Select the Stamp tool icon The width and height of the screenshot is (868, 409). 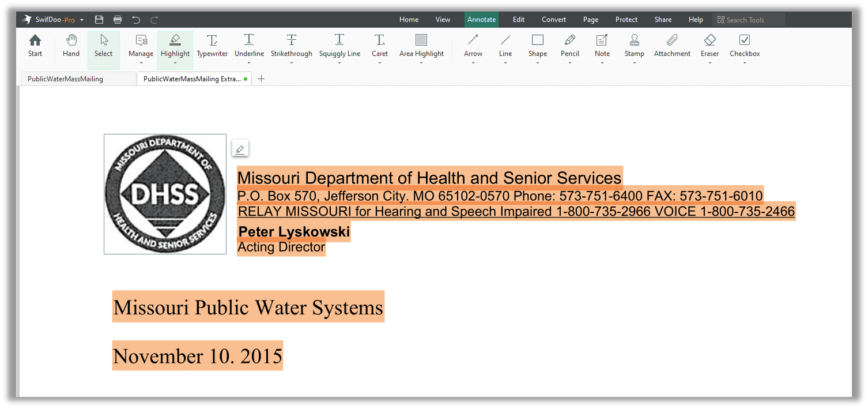tap(635, 40)
